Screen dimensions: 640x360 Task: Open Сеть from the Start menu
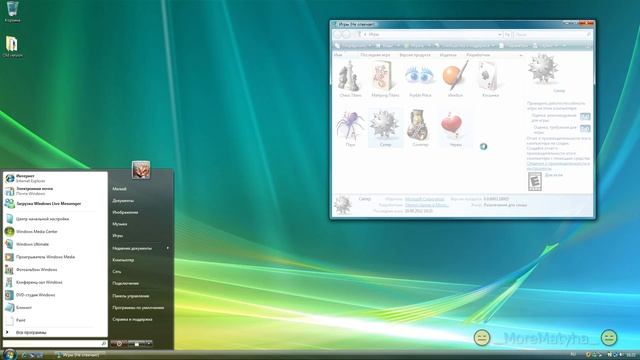[x=117, y=271]
